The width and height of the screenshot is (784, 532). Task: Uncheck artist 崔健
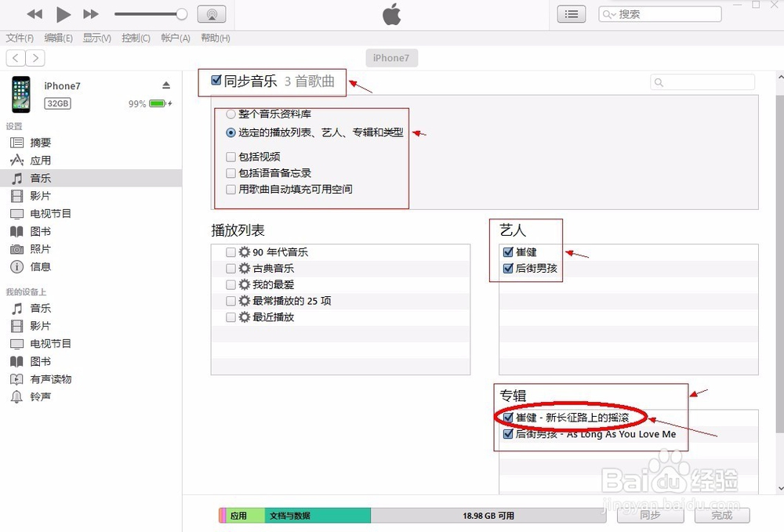[x=508, y=252]
